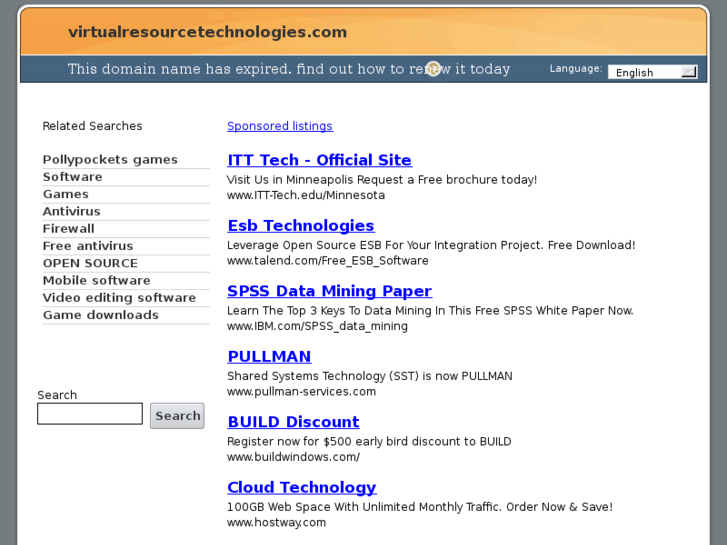727x545 pixels.
Task: Click www.buildwindows.com/ URL text
Action: click(x=293, y=457)
